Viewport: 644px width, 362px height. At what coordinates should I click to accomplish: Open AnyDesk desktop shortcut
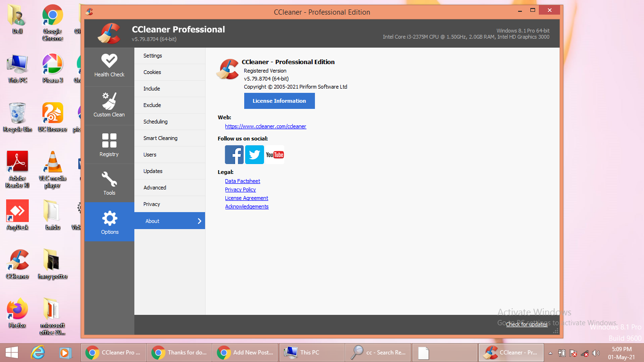[x=17, y=215]
